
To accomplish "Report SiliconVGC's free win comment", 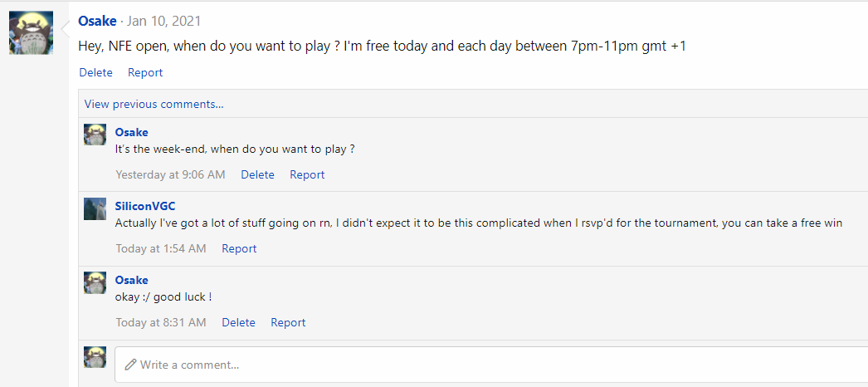I will pyautogui.click(x=239, y=248).
